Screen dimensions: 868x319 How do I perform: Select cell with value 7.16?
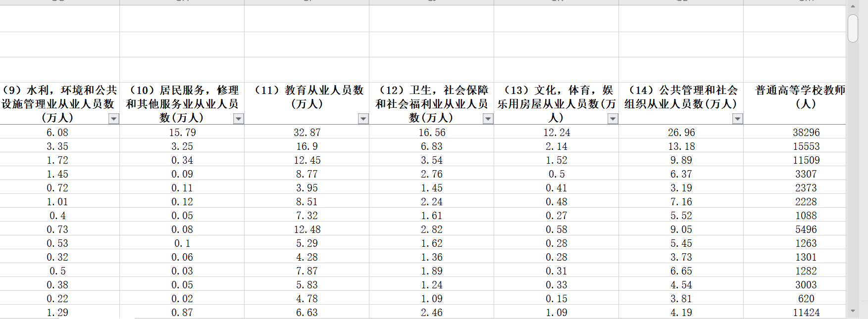pyautogui.click(x=681, y=202)
